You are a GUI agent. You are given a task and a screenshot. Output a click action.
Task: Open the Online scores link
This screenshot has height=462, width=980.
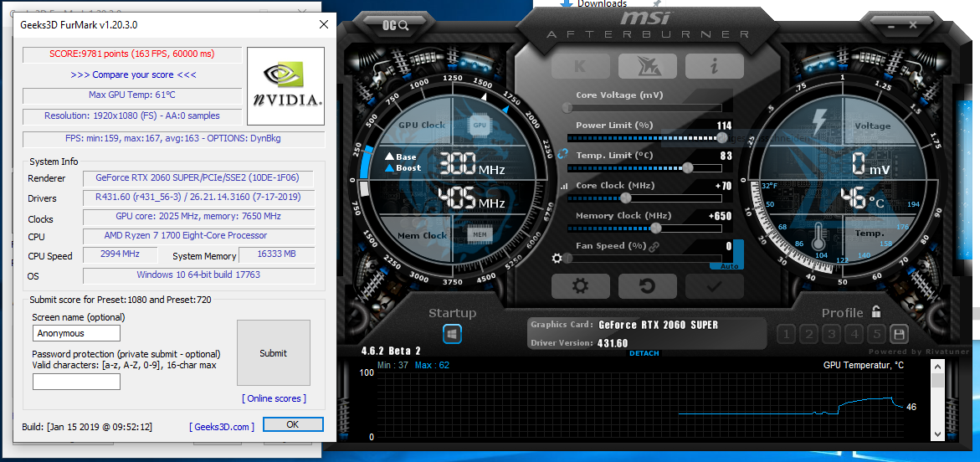(x=274, y=398)
